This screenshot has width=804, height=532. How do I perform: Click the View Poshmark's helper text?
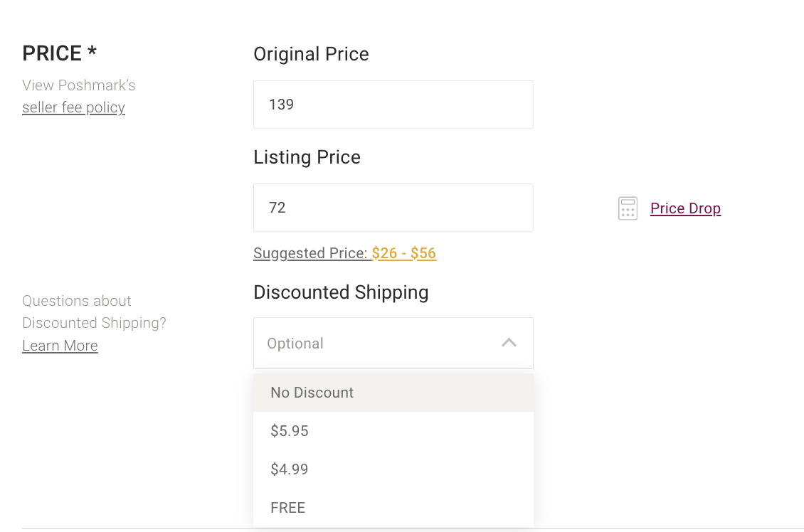pos(78,85)
